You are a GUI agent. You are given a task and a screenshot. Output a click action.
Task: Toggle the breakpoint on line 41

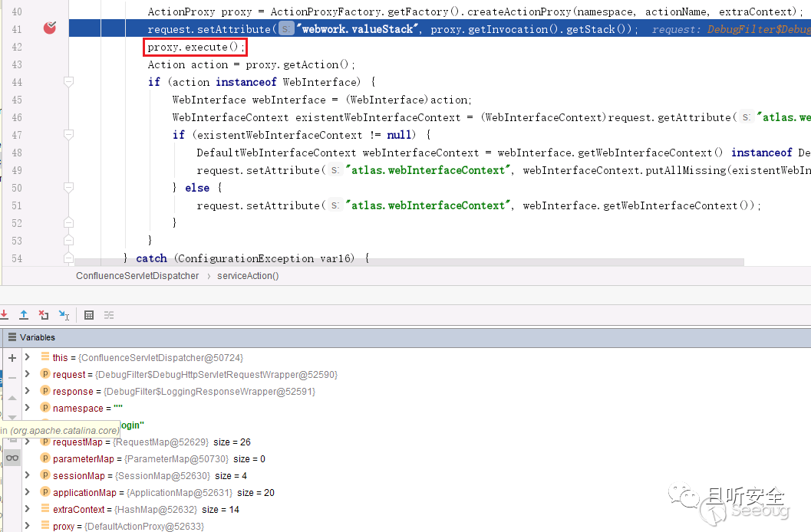click(x=50, y=28)
